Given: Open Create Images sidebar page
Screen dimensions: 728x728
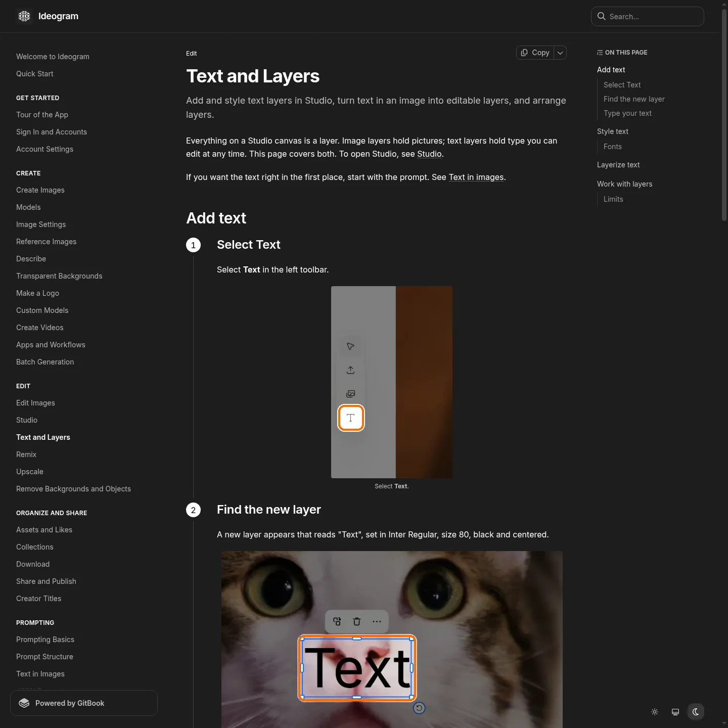Looking at the screenshot, I should point(40,190).
